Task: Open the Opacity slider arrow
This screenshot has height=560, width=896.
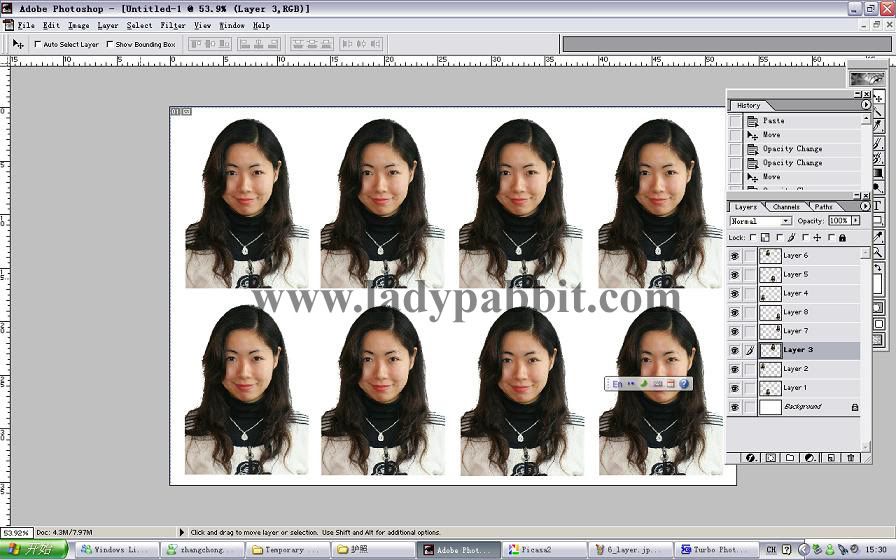Action: coord(855,221)
